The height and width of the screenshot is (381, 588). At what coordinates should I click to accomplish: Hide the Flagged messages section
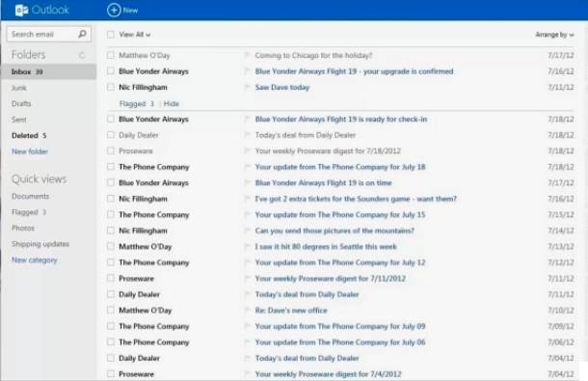(172, 103)
